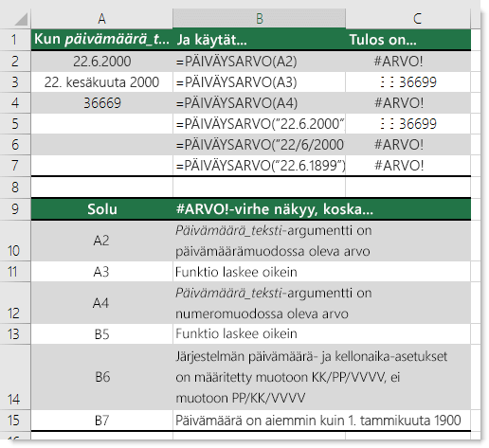This screenshot has height=448, width=489.
Task: Select the B5 cell in row 13
Action: (101, 334)
